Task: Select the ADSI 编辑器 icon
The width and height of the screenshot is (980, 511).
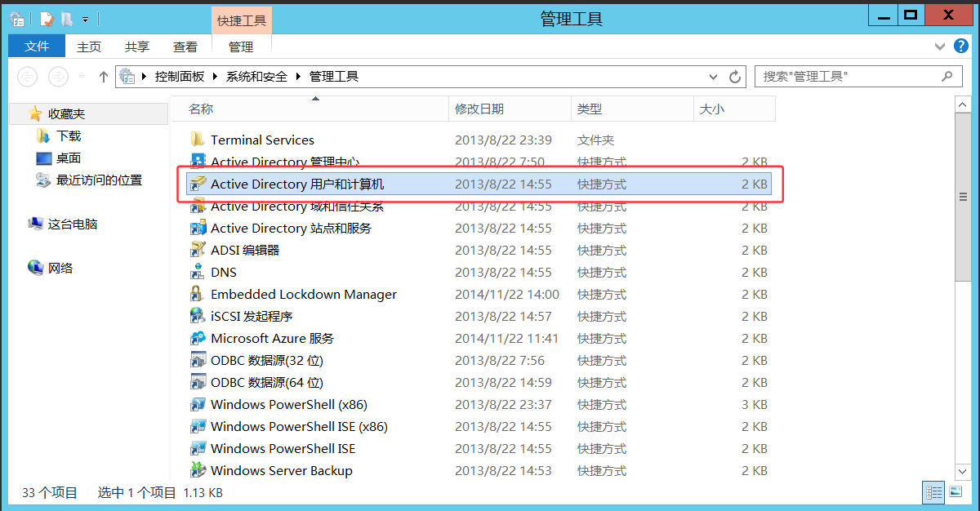Action: click(197, 250)
